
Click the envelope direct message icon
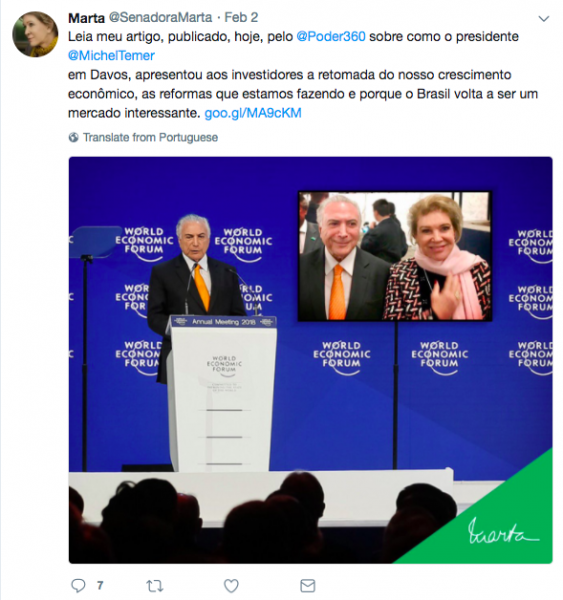308,586
